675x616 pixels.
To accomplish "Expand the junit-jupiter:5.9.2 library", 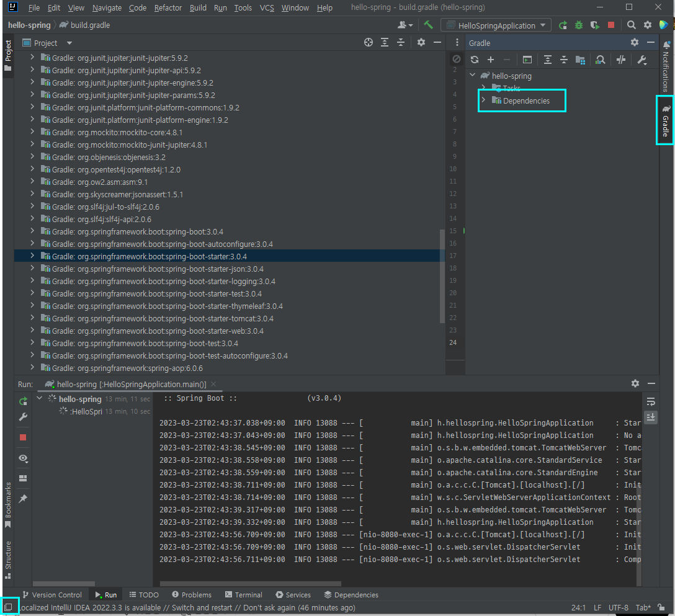I will click(32, 57).
